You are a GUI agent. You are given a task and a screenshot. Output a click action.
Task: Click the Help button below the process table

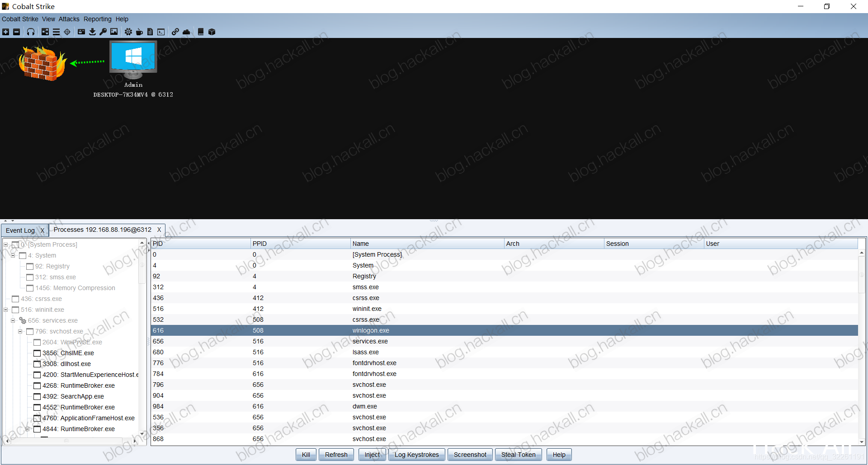559,455
